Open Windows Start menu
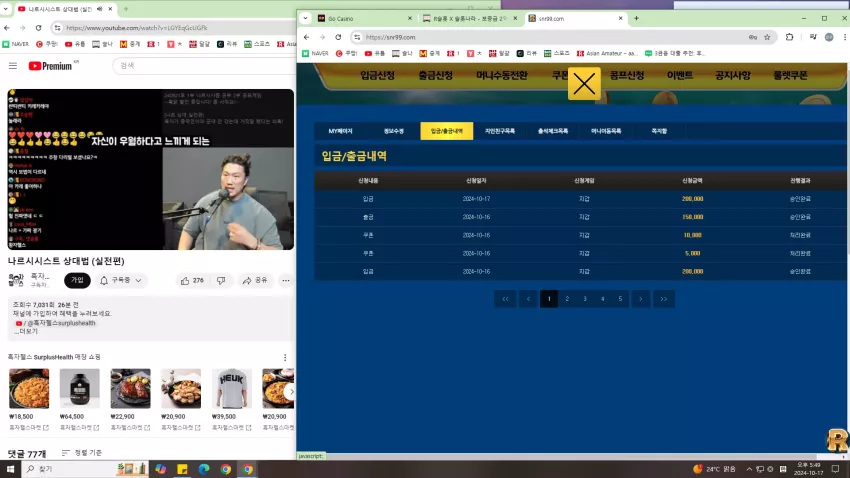 (x=10, y=469)
